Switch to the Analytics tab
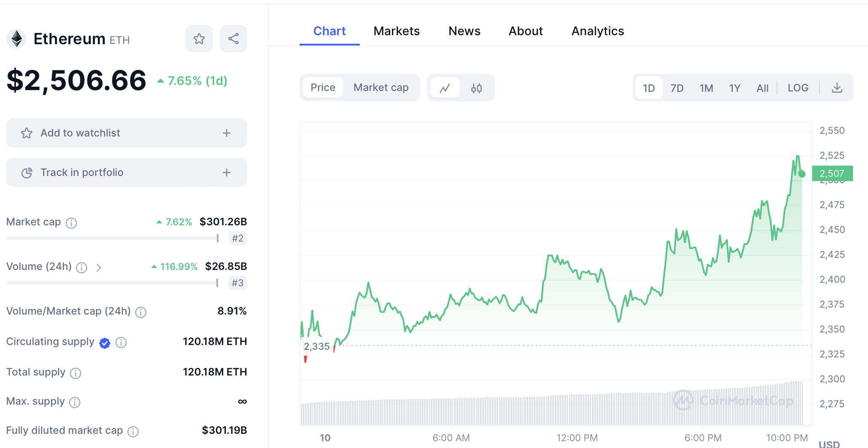The height and width of the screenshot is (448, 868). [598, 31]
